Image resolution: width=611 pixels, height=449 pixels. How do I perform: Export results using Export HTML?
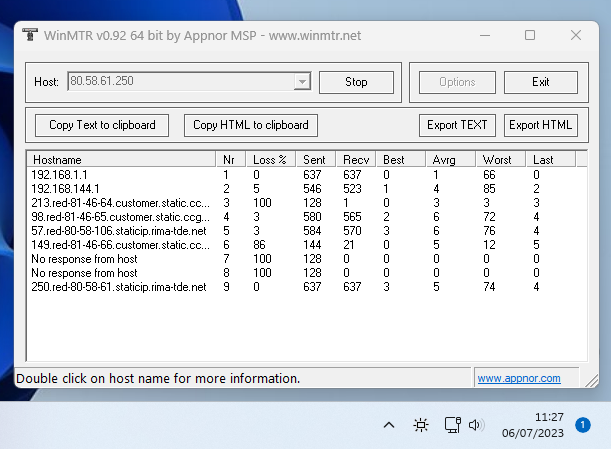540,125
